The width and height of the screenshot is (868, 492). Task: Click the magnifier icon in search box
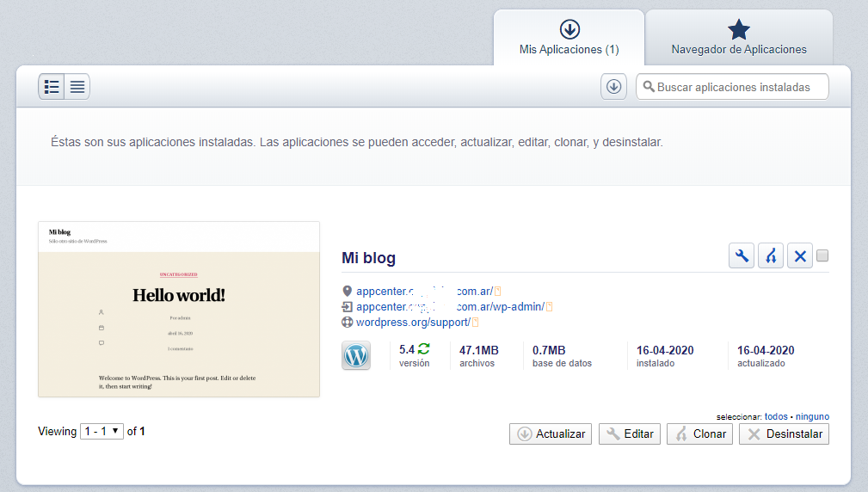[649, 87]
